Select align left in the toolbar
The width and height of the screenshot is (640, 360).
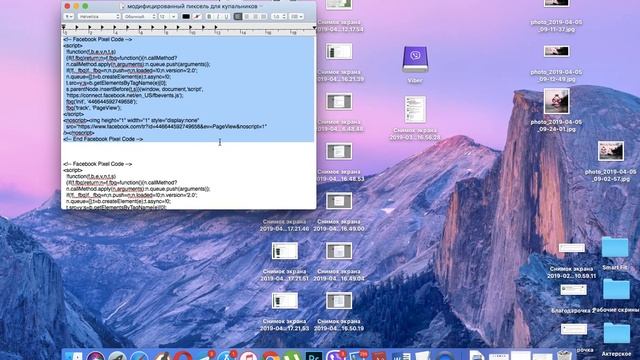(238, 16)
